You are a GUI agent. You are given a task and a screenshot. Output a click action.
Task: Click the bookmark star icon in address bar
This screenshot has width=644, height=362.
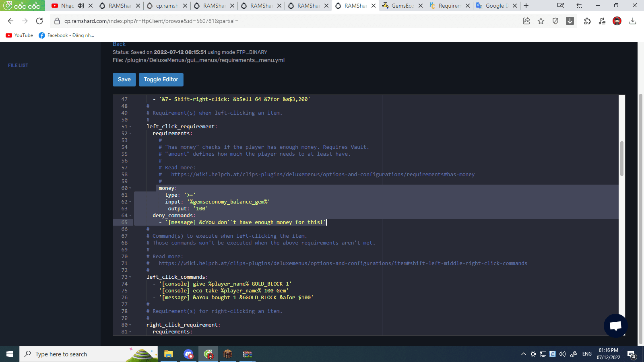(x=541, y=21)
